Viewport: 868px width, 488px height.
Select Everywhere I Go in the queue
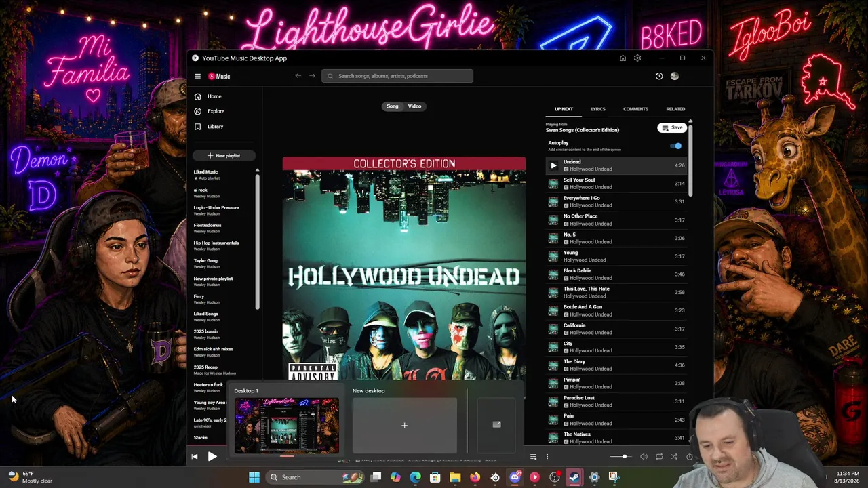[x=616, y=202]
